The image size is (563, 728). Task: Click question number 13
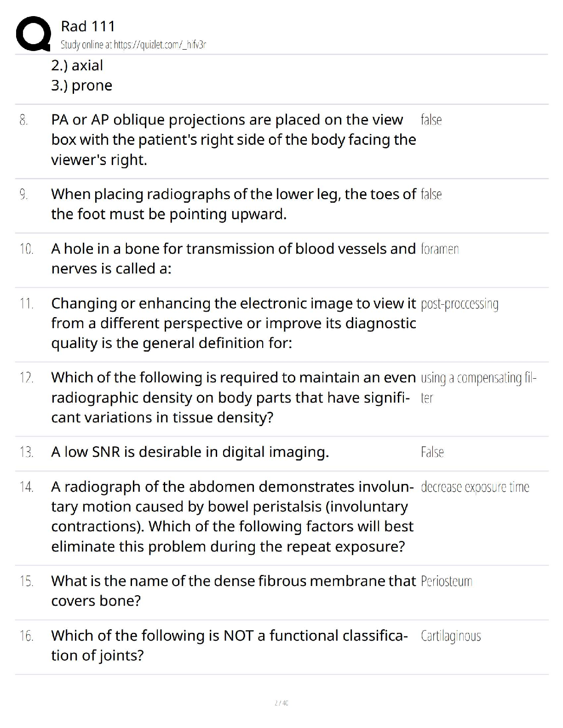27,452
